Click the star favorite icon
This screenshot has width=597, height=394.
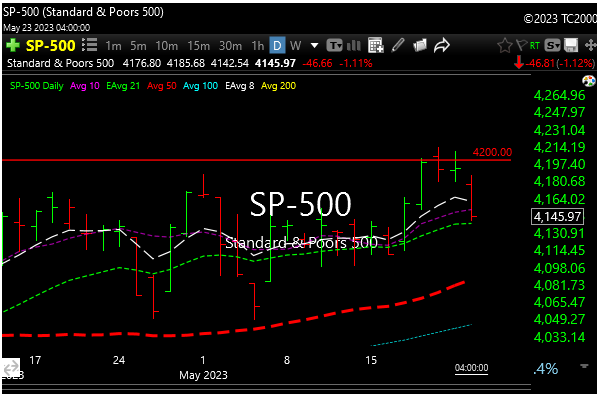point(505,46)
